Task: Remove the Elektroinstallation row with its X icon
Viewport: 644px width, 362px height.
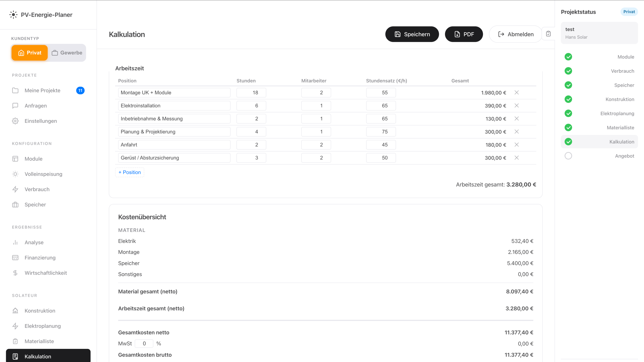Action: tap(517, 106)
